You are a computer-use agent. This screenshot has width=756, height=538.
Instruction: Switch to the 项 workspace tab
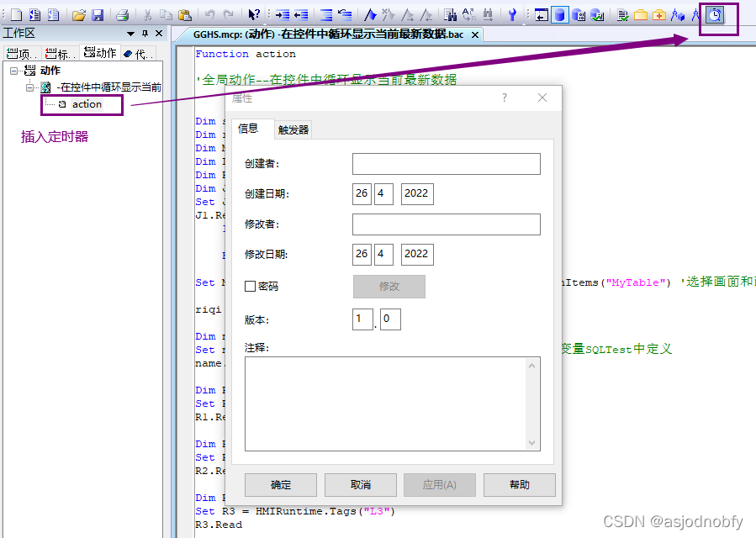(x=22, y=54)
